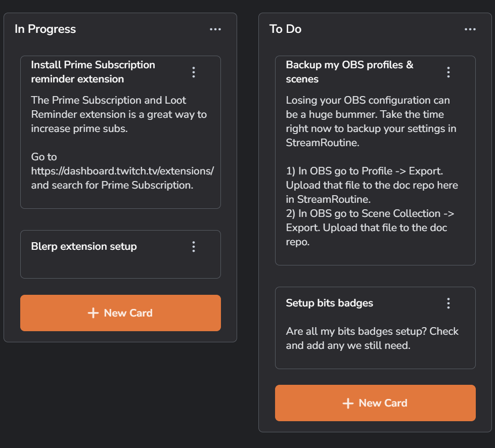
Task: Open the In Progress column options menu
Action: pyautogui.click(x=215, y=29)
